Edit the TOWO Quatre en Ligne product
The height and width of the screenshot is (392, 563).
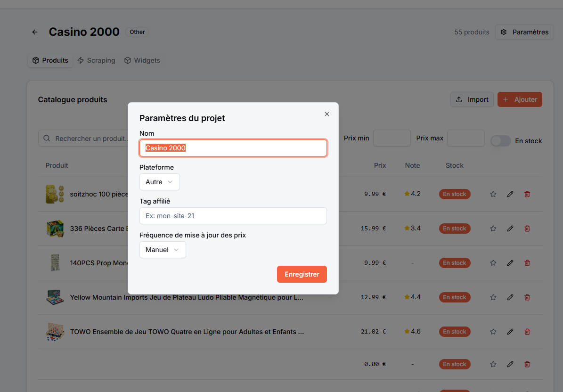(510, 332)
